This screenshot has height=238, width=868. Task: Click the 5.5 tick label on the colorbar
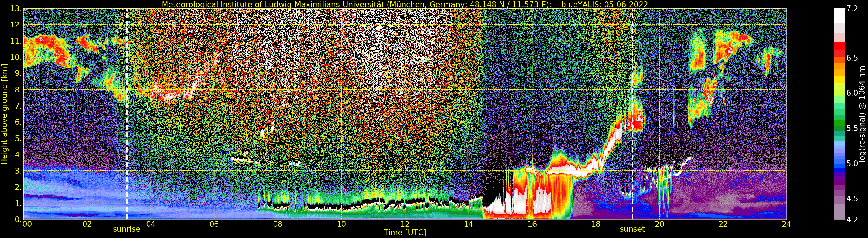(x=852, y=128)
